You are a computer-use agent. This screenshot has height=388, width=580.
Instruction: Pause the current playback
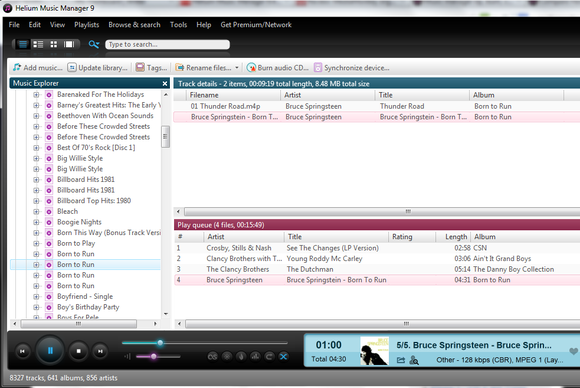click(x=50, y=350)
